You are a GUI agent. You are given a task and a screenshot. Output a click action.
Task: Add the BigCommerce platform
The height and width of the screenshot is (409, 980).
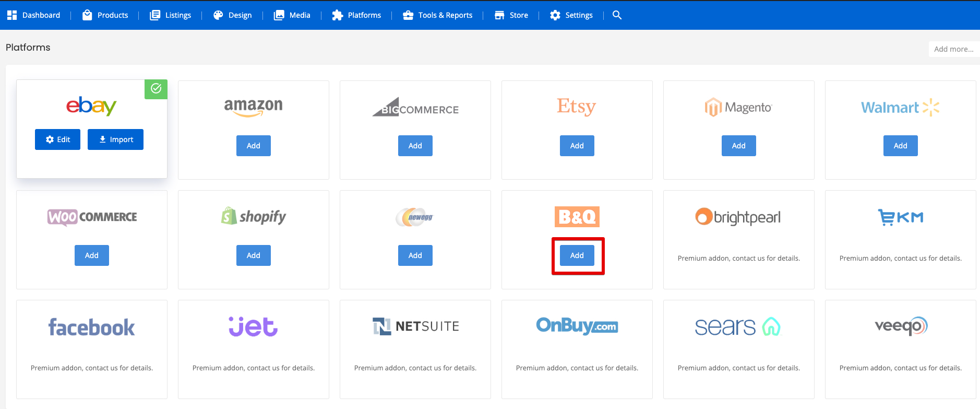tap(415, 146)
